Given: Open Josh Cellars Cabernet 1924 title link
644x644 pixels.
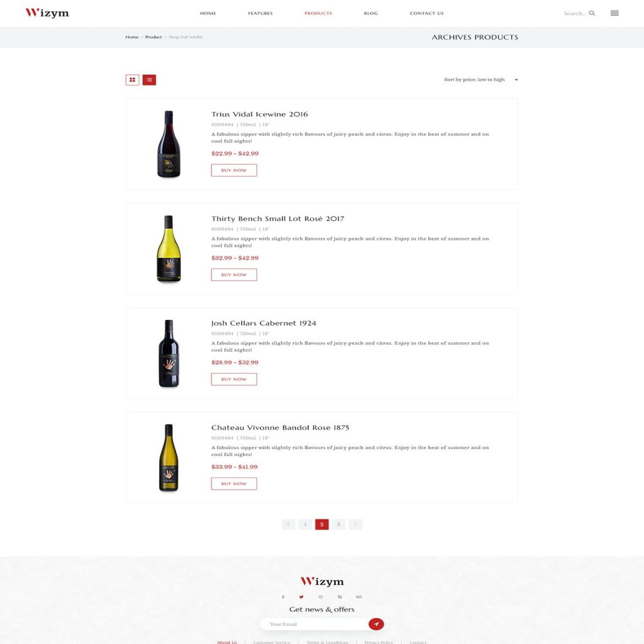Looking at the screenshot, I should pyautogui.click(x=264, y=323).
